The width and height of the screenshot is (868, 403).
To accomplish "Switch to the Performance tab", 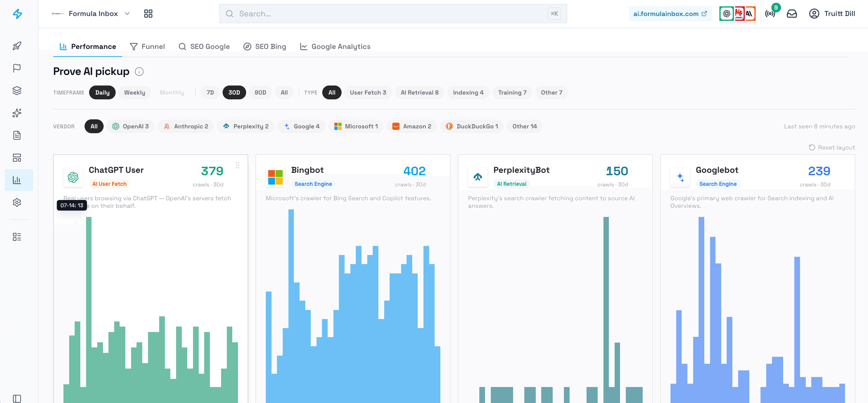I will pyautogui.click(x=88, y=47).
